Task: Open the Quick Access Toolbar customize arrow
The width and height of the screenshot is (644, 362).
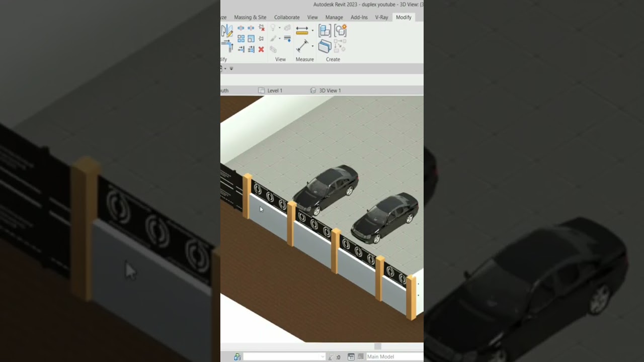Action: pos(231,68)
